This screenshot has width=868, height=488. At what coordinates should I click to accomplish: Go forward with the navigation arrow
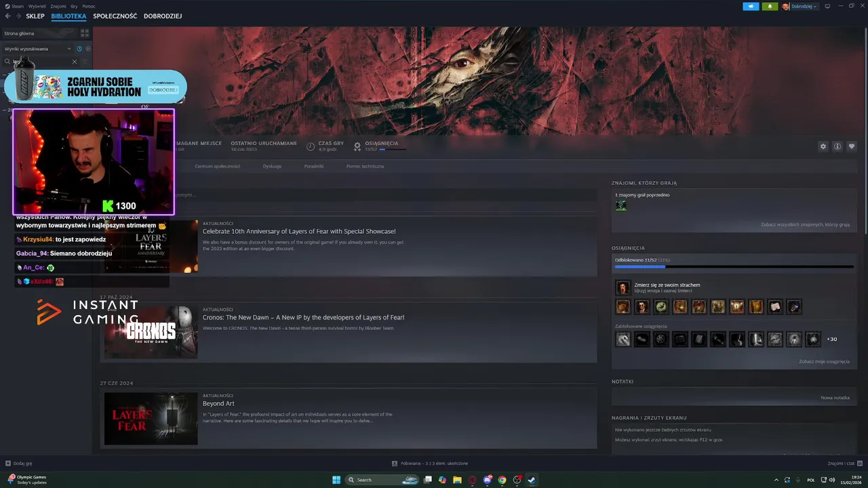(x=18, y=16)
